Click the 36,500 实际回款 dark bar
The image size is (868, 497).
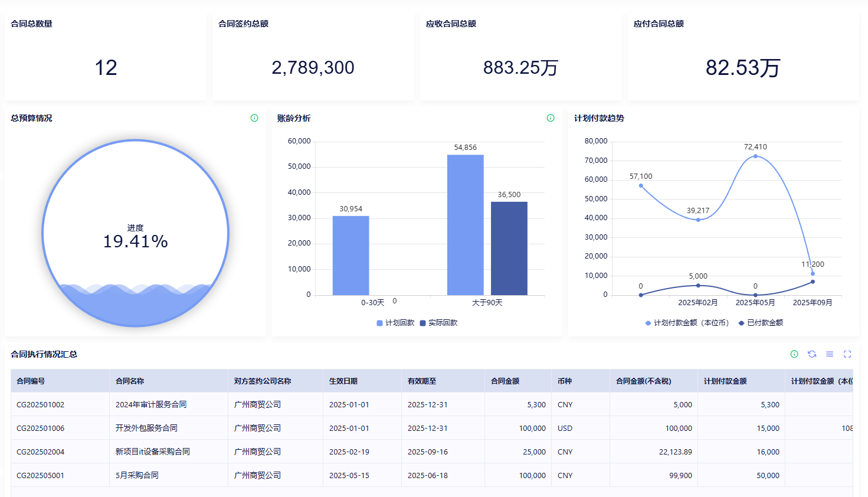(x=509, y=248)
